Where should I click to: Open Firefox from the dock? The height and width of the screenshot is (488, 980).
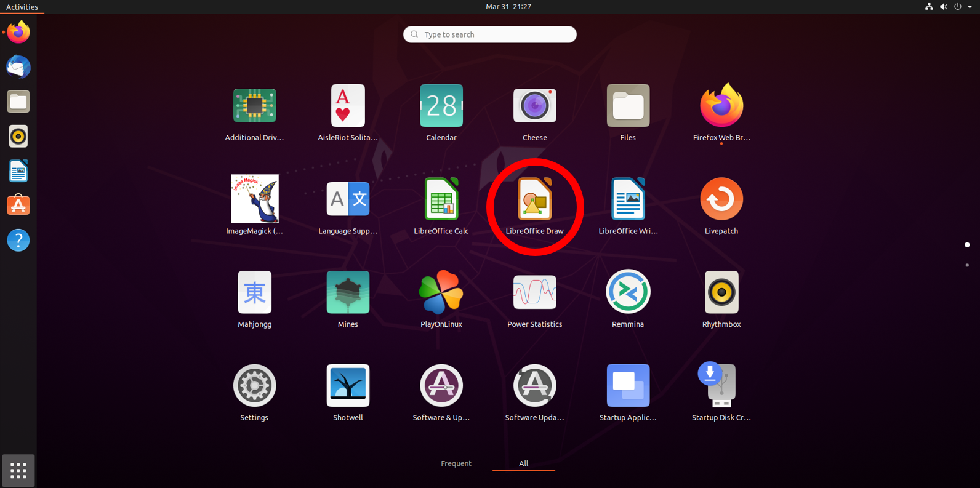tap(18, 32)
